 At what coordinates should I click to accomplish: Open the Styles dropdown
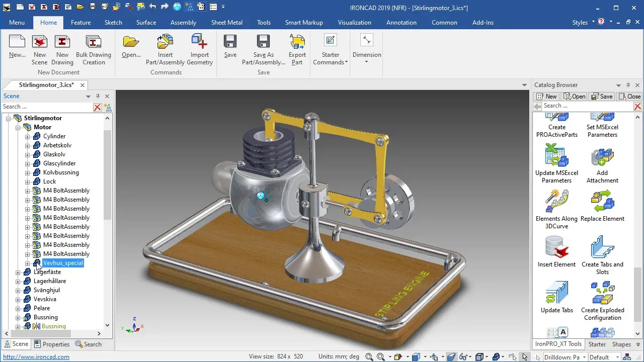584,23
